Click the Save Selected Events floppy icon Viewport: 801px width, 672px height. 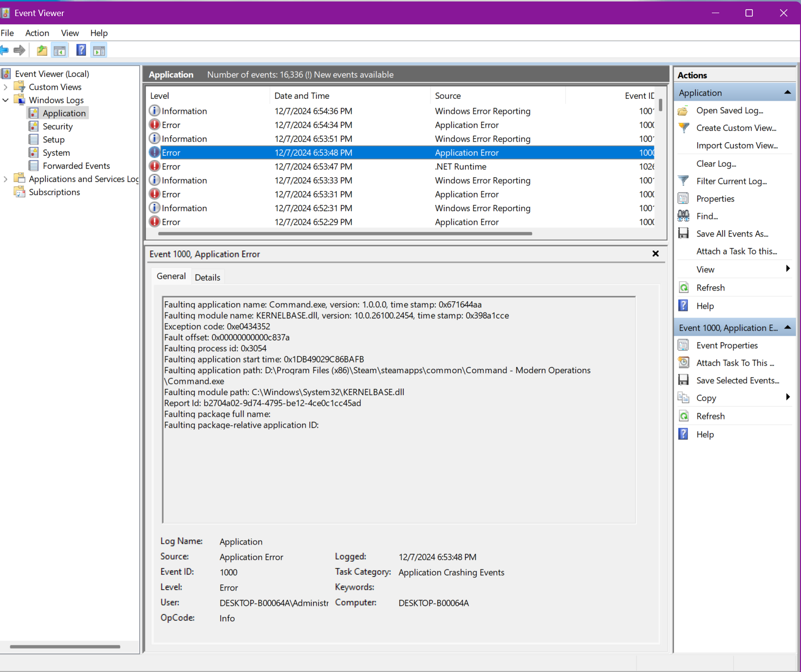684,381
